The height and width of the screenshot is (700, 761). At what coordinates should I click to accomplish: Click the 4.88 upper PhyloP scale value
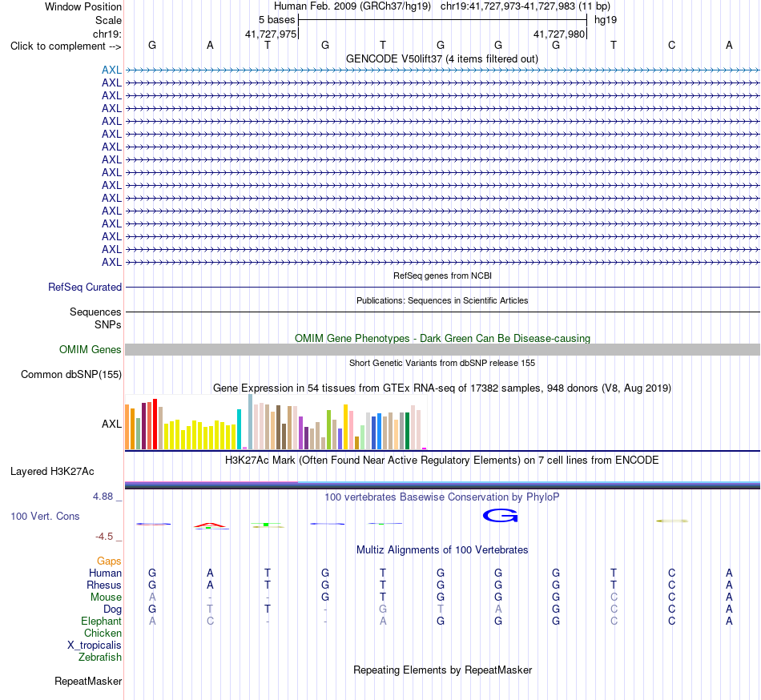(x=103, y=497)
